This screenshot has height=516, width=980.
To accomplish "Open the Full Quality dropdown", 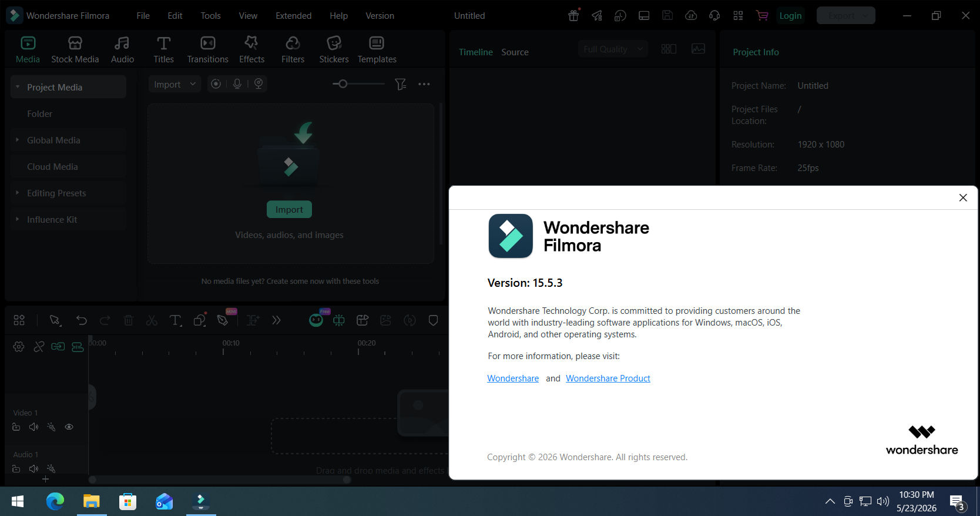I will point(613,49).
